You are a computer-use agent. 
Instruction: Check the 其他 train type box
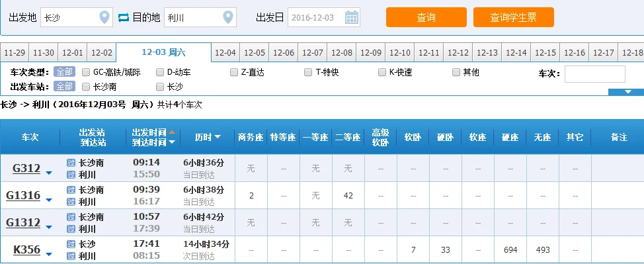[x=456, y=72]
